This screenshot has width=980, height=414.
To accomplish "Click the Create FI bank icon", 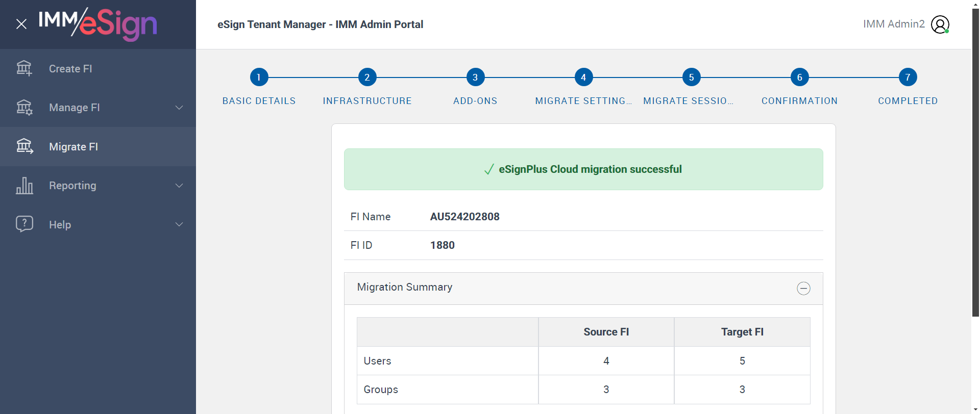I will click(x=24, y=68).
